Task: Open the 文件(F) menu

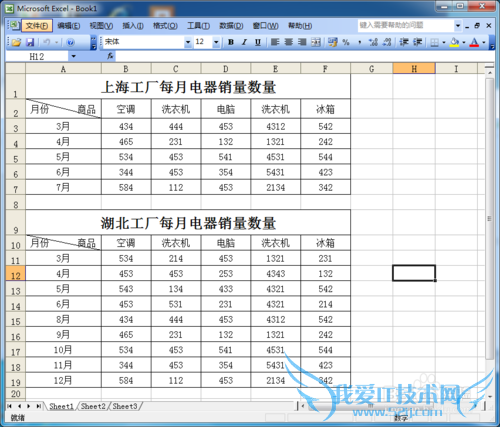Action: click(37, 25)
